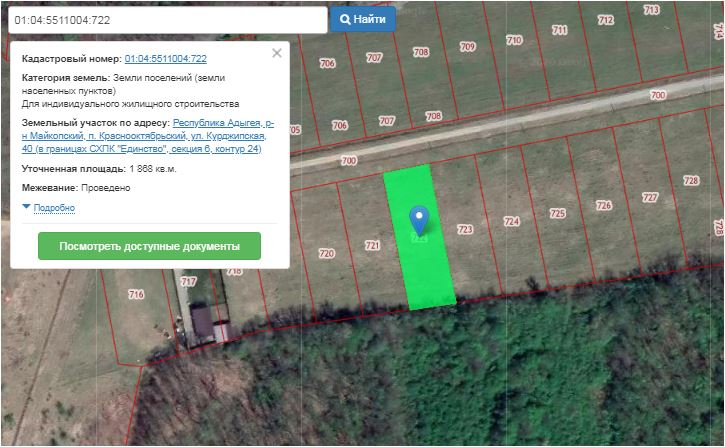The height and width of the screenshot is (447, 725).
Task: Select parcel 723 on the map
Action: click(x=464, y=229)
